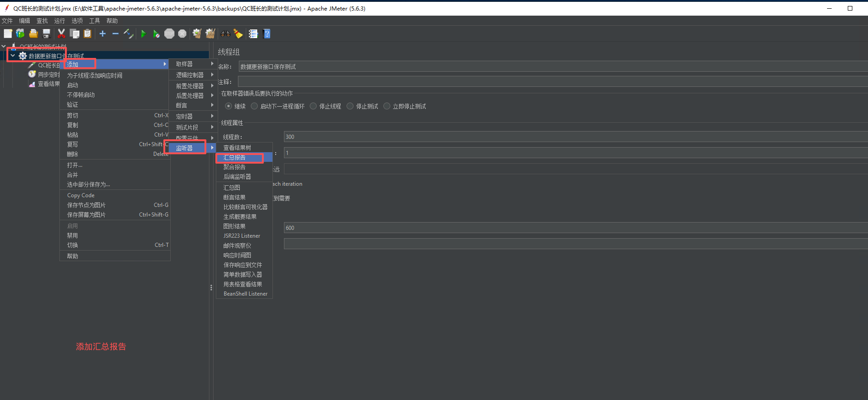The image size is (868, 400).
Task: Click 禁用 in the context menu
Action: tap(115, 235)
